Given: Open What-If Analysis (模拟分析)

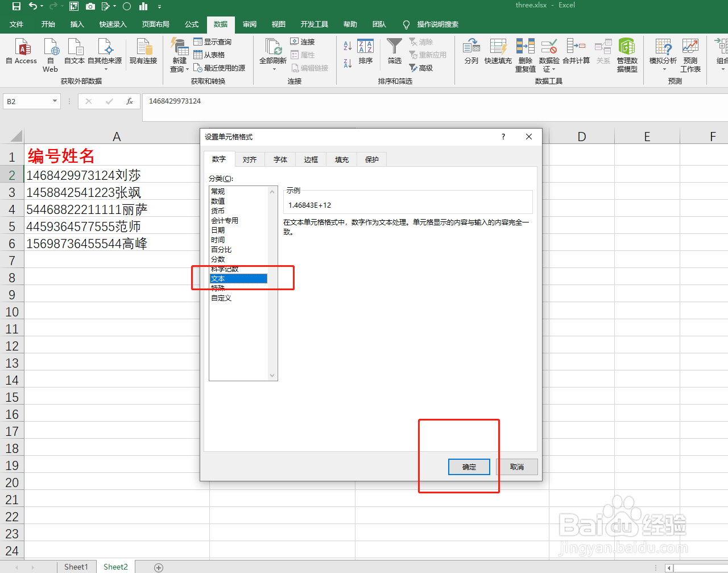Looking at the screenshot, I should 663,55.
